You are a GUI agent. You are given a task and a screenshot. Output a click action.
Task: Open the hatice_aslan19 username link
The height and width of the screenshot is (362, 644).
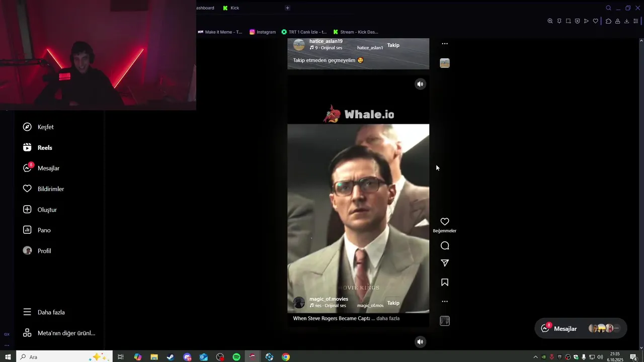click(x=326, y=41)
